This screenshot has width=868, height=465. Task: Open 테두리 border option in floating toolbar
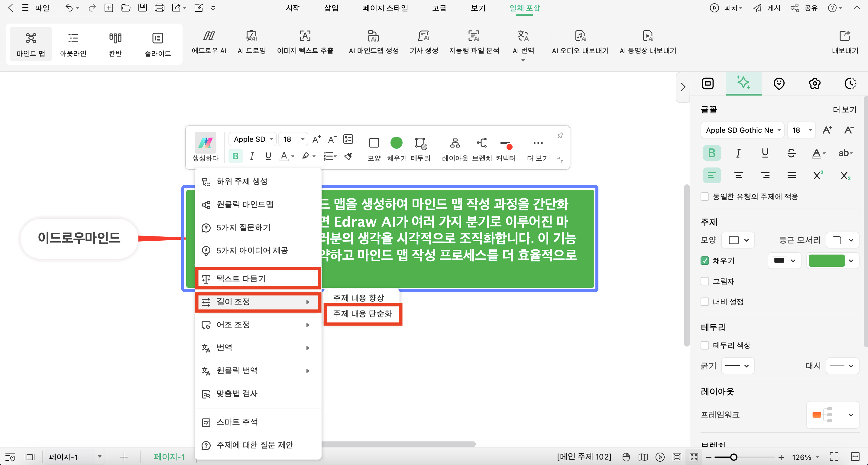[420, 149]
